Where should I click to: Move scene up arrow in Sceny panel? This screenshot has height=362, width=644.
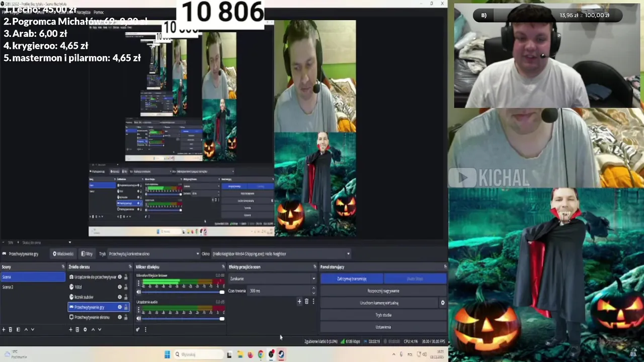26,329
